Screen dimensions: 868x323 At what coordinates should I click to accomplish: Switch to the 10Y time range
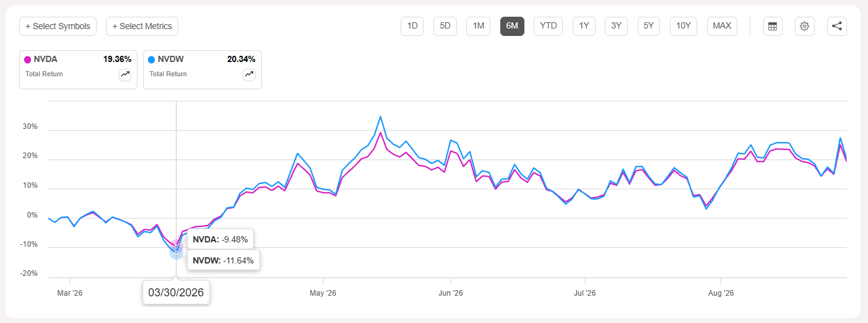684,26
